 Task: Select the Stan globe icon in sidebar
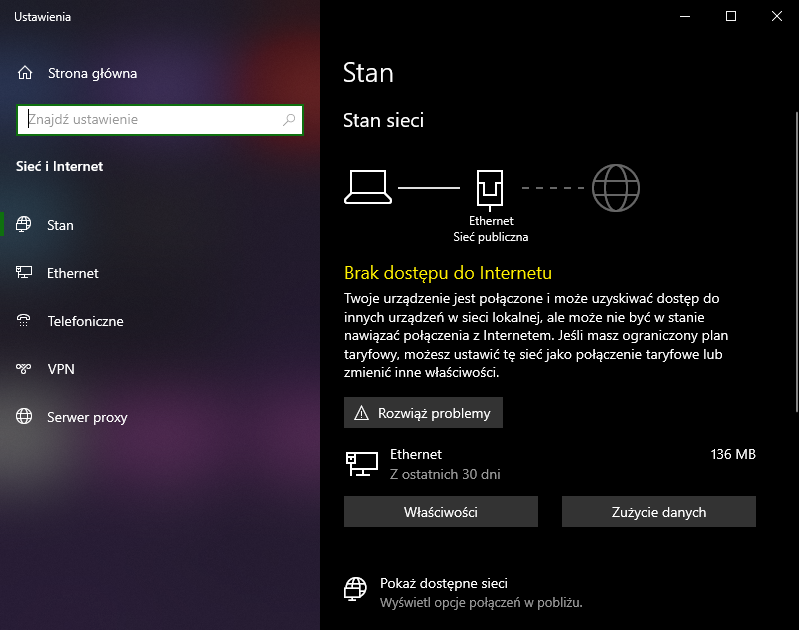[23, 224]
